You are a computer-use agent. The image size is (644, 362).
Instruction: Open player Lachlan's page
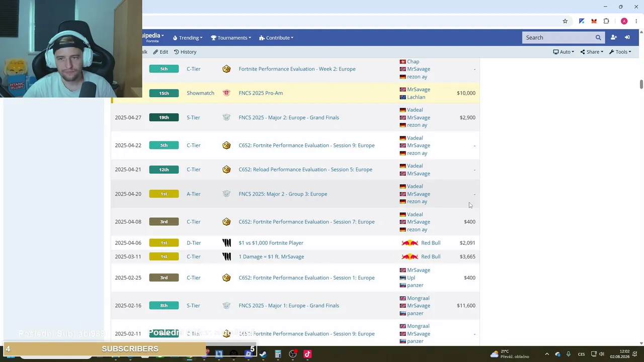(x=416, y=97)
